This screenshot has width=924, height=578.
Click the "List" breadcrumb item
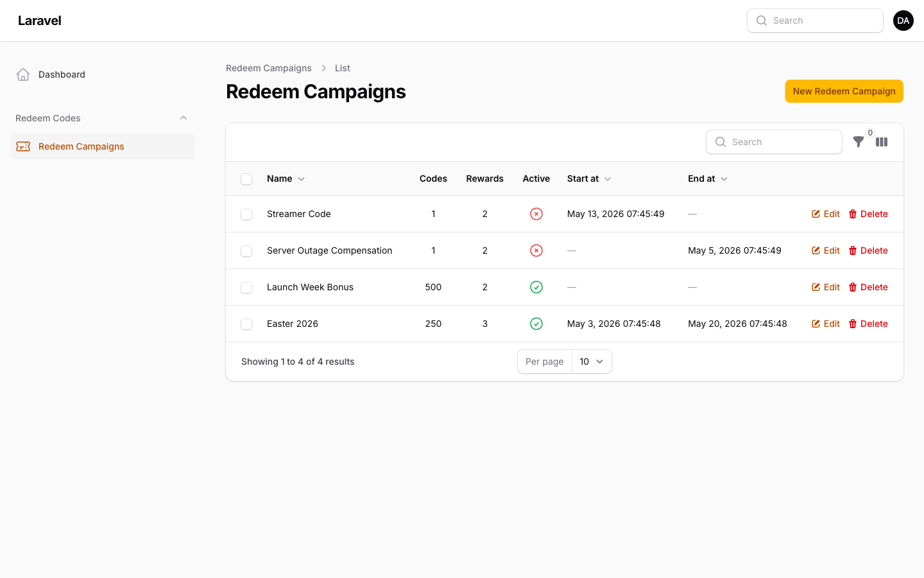point(343,68)
